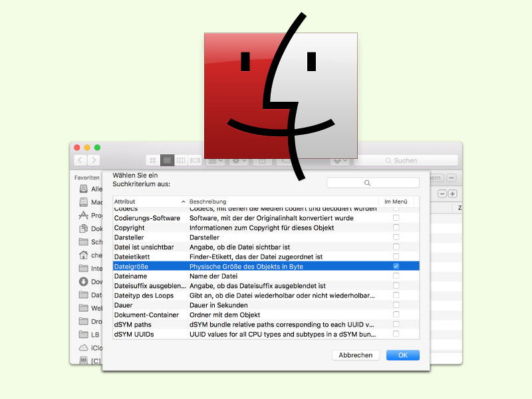Open the action gear menu
Screen dimensions: 532x399
tap(239, 161)
